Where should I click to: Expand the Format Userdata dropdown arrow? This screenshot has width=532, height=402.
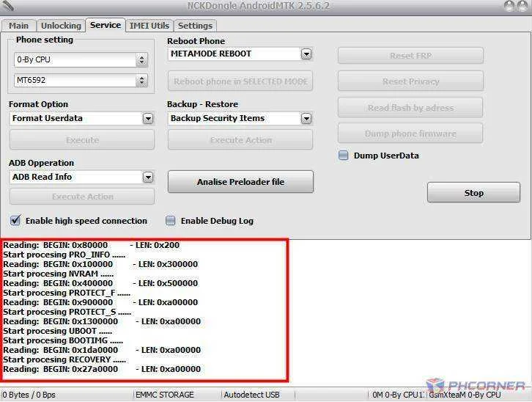(x=148, y=119)
